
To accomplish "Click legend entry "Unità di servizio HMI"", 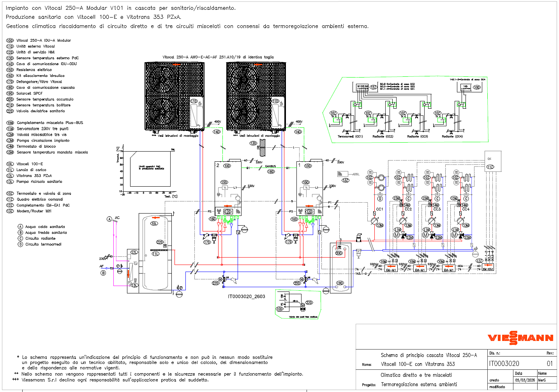I will pos(35,52).
